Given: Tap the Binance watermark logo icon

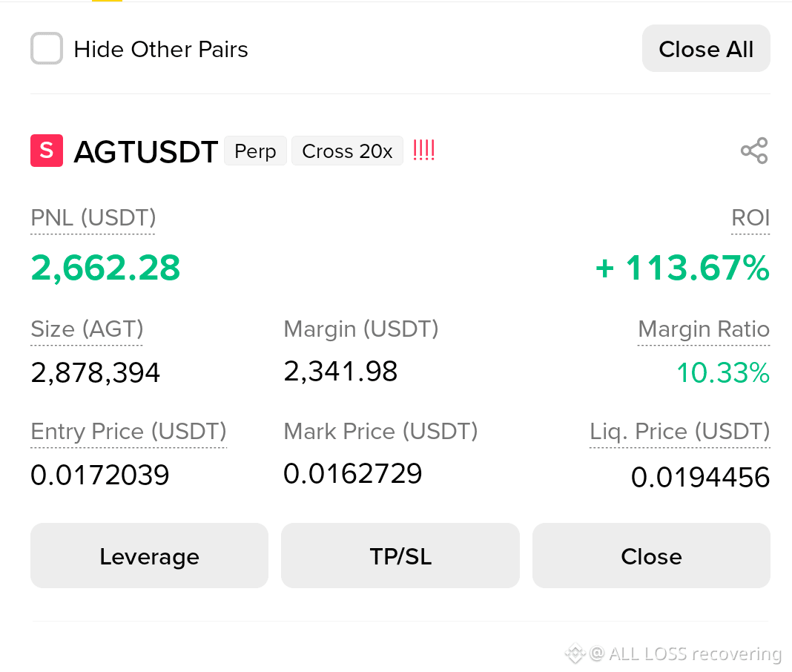Looking at the screenshot, I should coord(575,653).
